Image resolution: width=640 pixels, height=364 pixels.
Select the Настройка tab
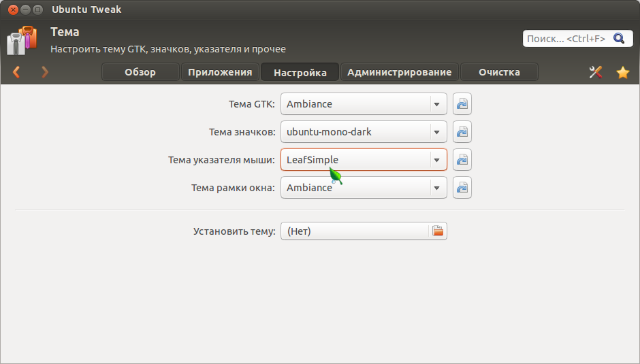pyautogui.click(x=300, y=72)
